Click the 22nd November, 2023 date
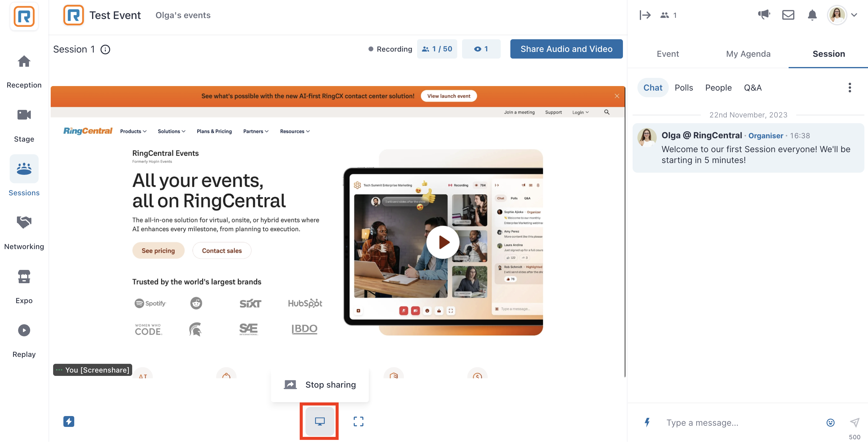 pos(748,115)
